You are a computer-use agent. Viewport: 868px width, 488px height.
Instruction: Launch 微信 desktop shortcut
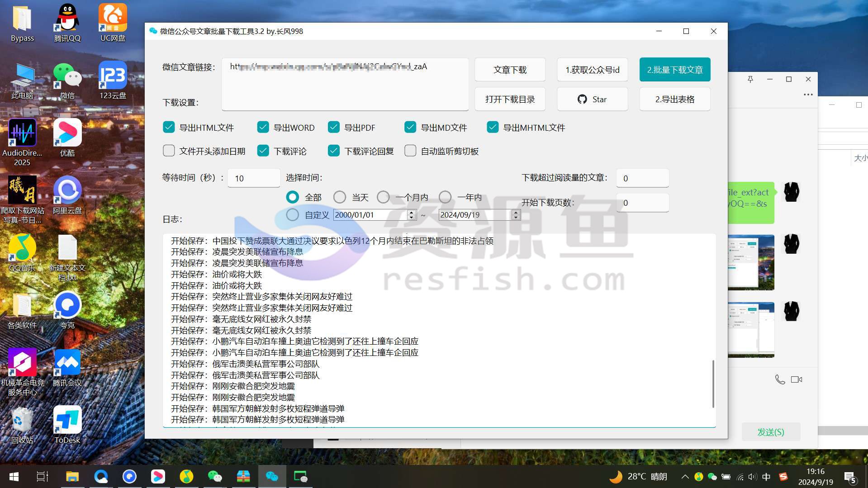coord(67,82)
